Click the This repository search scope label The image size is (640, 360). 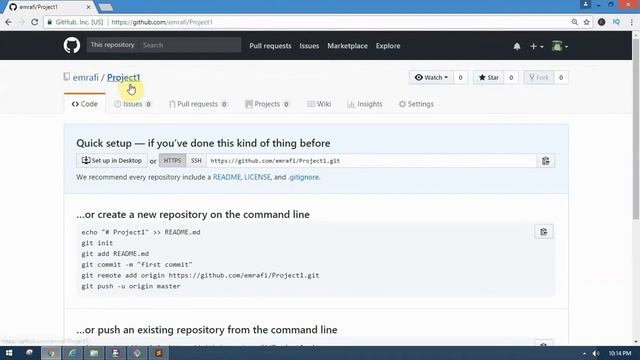[x=112, y=45]
